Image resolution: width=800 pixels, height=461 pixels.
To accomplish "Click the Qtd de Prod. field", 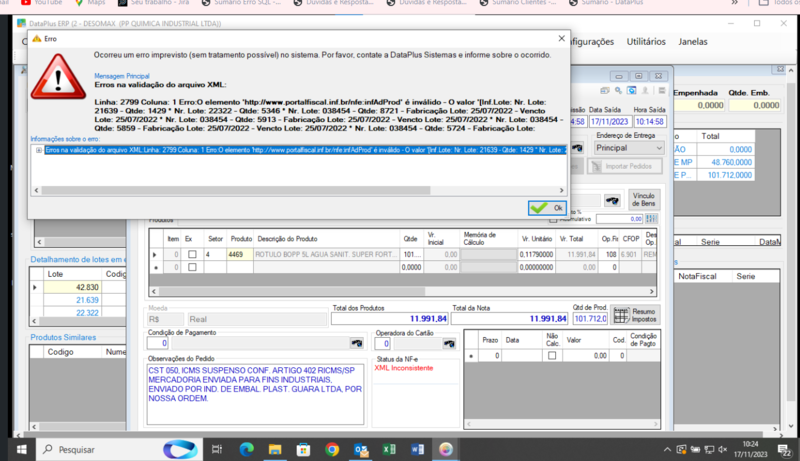I will [x=590, y=319].
